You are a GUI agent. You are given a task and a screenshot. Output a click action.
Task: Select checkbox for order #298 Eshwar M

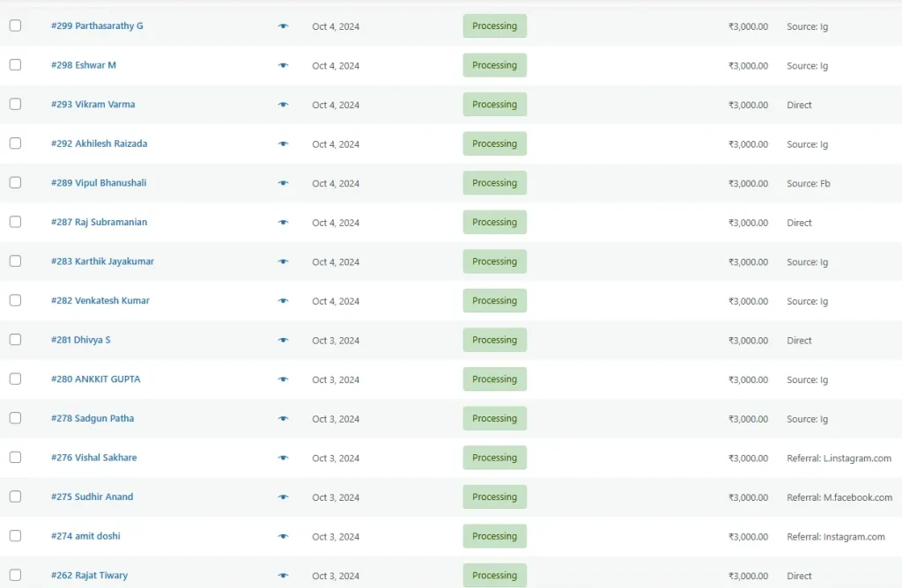tap(15, 65)
